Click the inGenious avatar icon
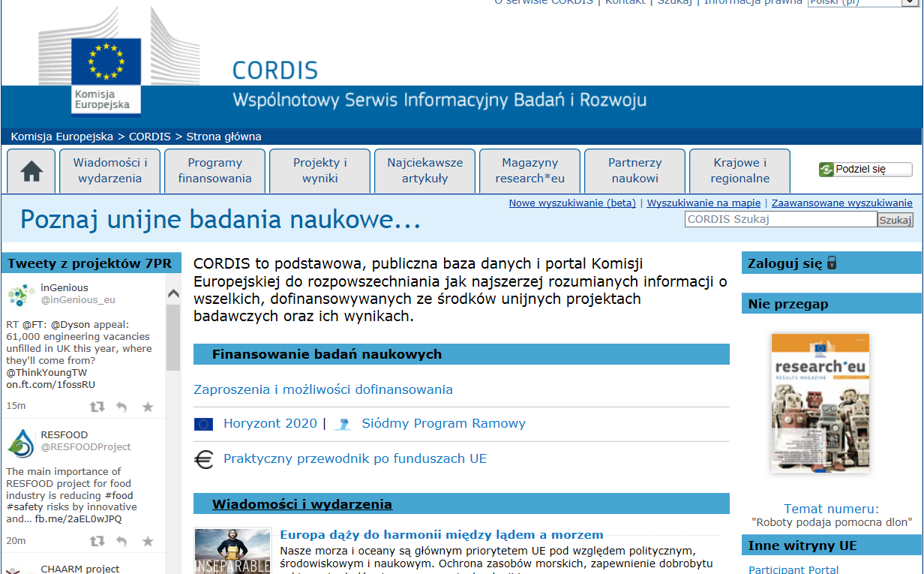 coord(21,294)
